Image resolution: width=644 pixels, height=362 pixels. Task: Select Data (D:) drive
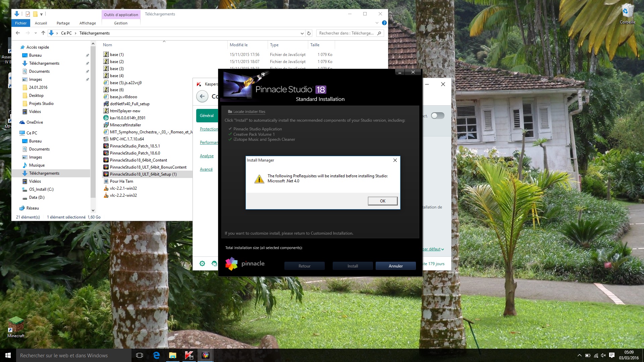coord(37,197)
